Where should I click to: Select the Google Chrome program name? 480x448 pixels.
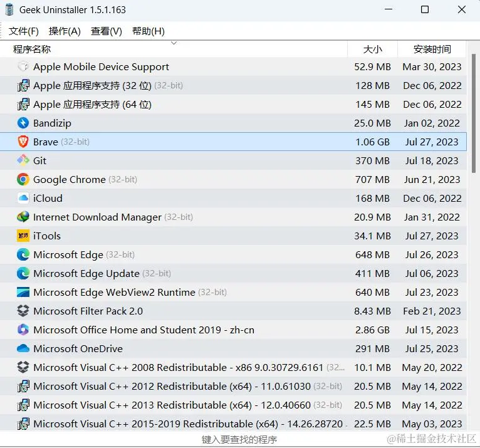(70, 179)
